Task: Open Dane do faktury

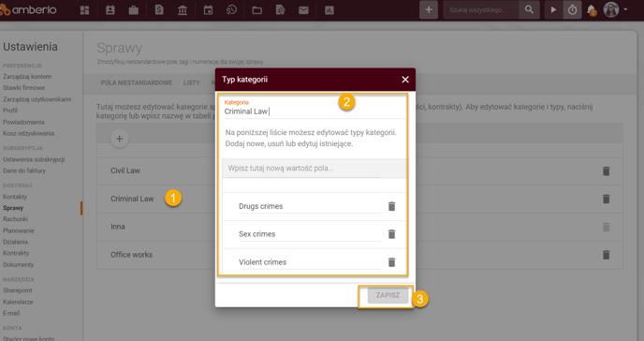Action: coord(24,170)
